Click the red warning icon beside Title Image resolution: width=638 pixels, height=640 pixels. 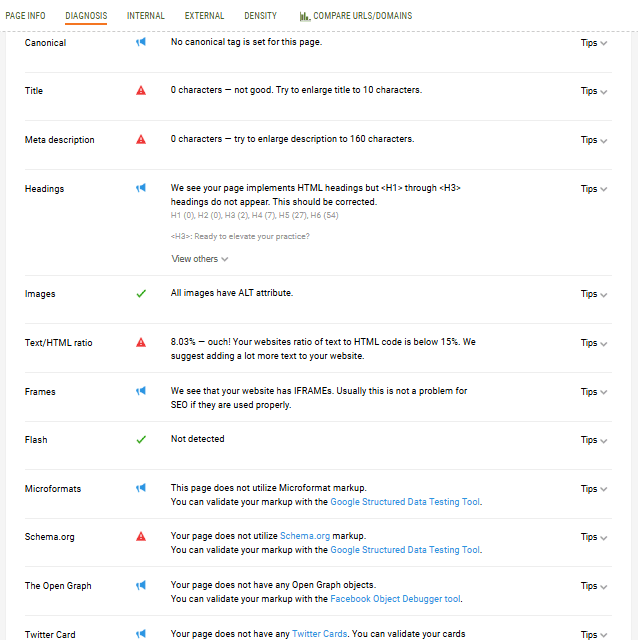tap(141, 91)
